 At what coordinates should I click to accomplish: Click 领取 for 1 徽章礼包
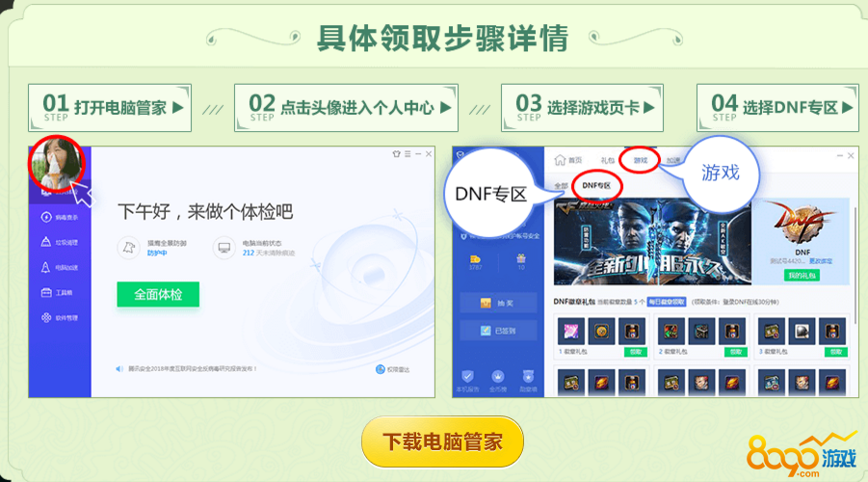(635, 352)
